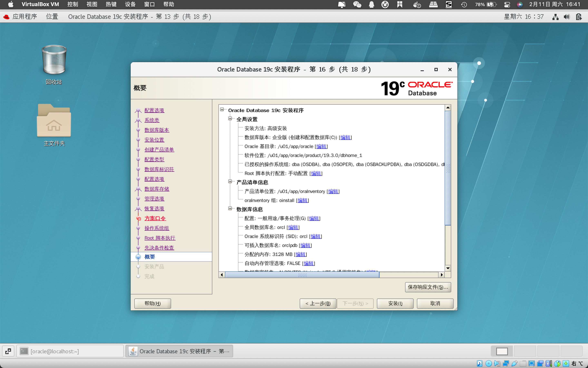Click VirtualBox optical disk status icon
Image resolution: width=588 pixels, height=368 pixels.
[488, 363]
